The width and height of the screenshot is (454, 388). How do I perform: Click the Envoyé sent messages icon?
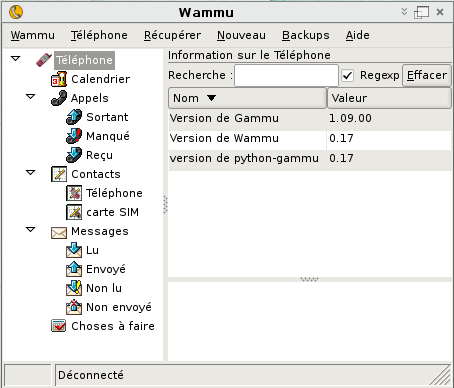point(74,269)
